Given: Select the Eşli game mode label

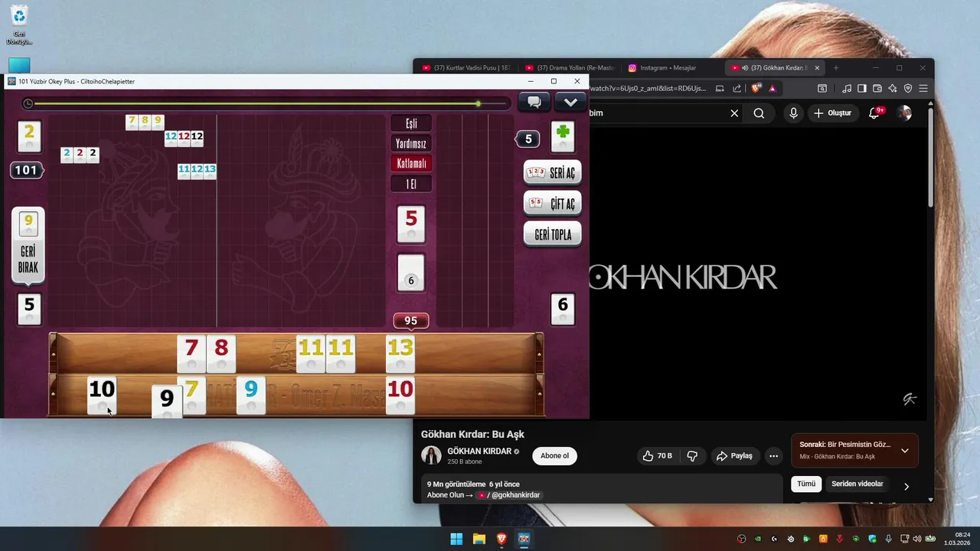Looking at the screenshot, I should [411, 123].
